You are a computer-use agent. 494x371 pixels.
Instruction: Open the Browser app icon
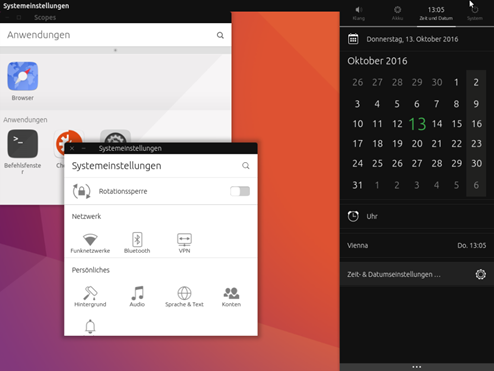click(23, 76)
